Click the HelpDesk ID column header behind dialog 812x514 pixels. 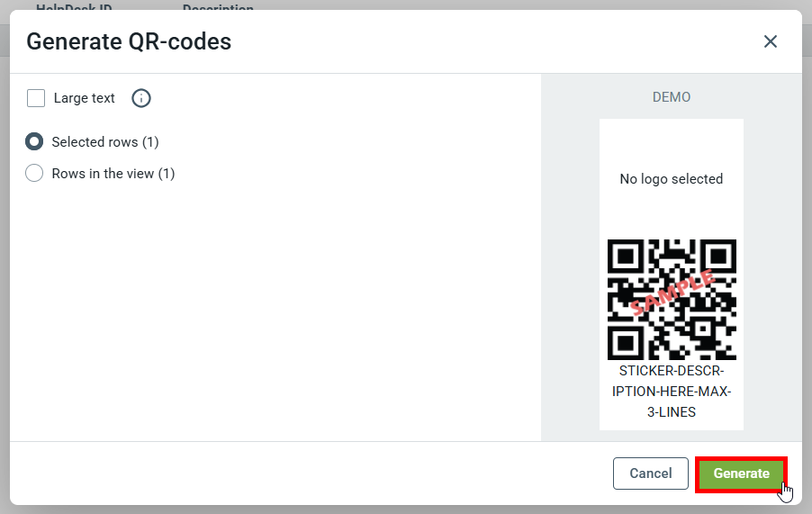[x=74, y=7]
